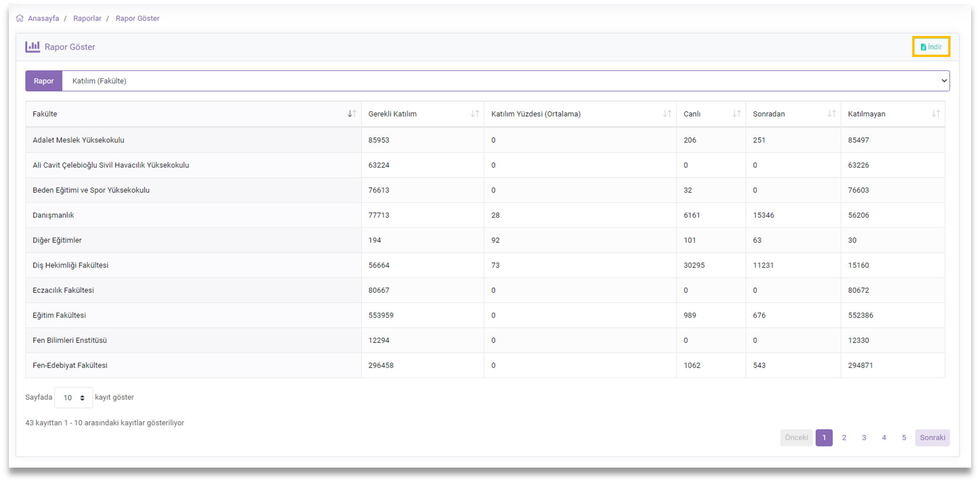This screenshot has width=980, height=483.
Task: Click the chart icon next to Rapor Göster
Action: [33, 47]
